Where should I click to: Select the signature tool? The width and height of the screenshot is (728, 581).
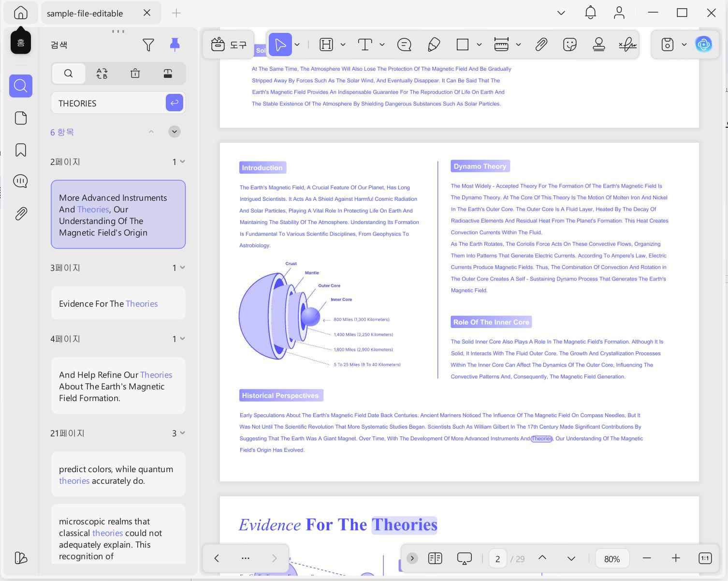point(627,45)
